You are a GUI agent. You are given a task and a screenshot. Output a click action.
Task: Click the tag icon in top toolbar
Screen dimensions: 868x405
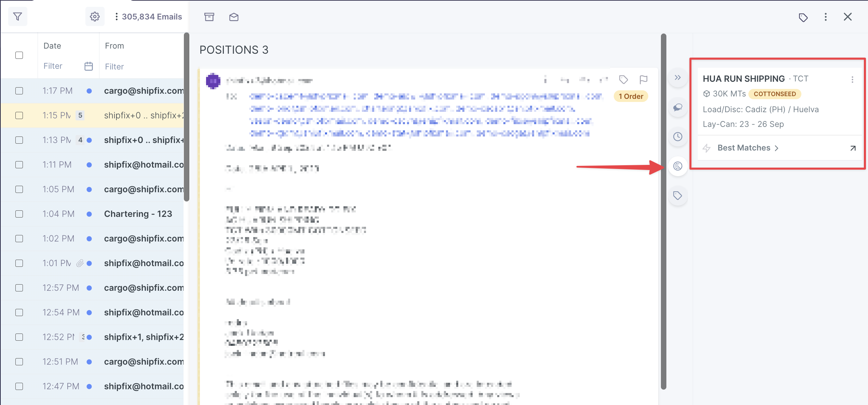(x=803, y=17)
